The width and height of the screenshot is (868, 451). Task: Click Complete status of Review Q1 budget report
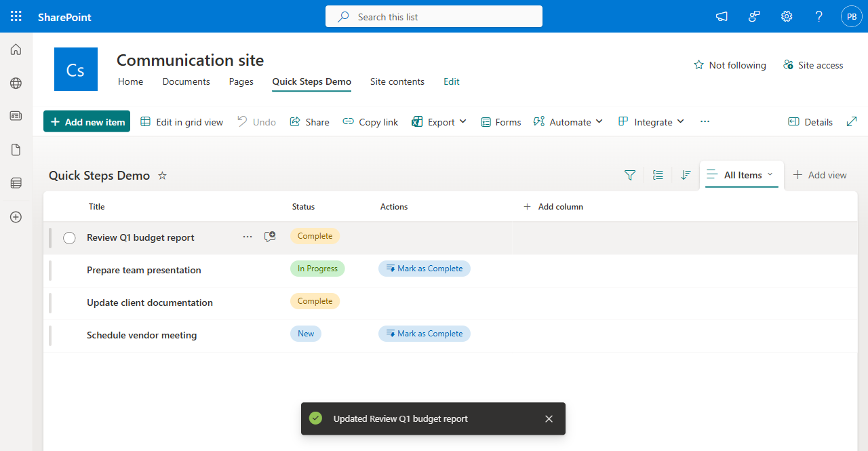coord(315,236)
